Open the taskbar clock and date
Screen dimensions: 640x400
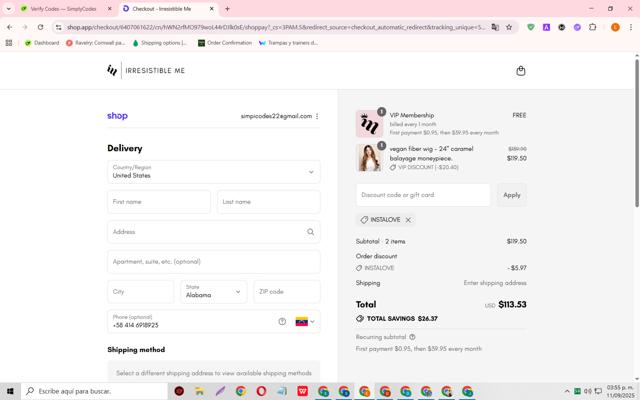point(620,391)
